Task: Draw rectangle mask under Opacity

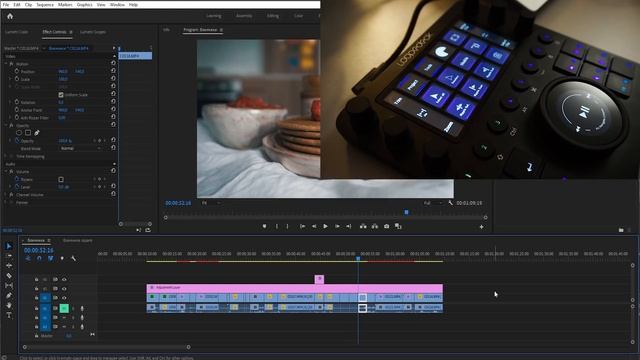Action: [x=28, y=133]
